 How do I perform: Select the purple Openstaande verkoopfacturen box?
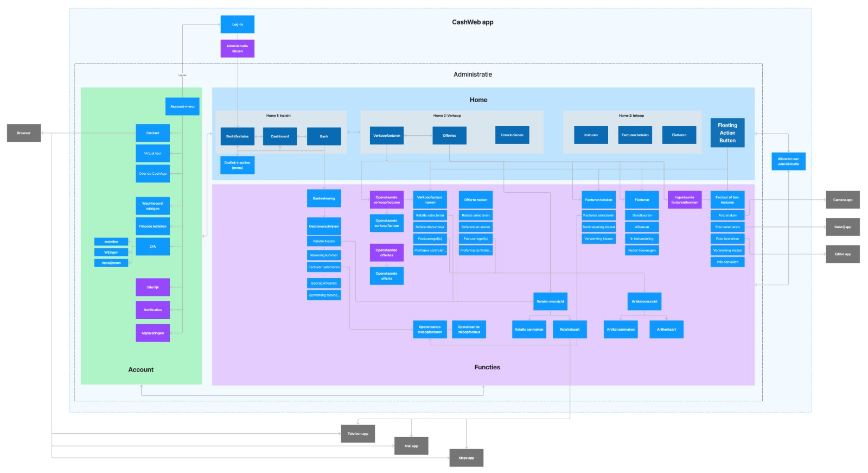[387, 200]
